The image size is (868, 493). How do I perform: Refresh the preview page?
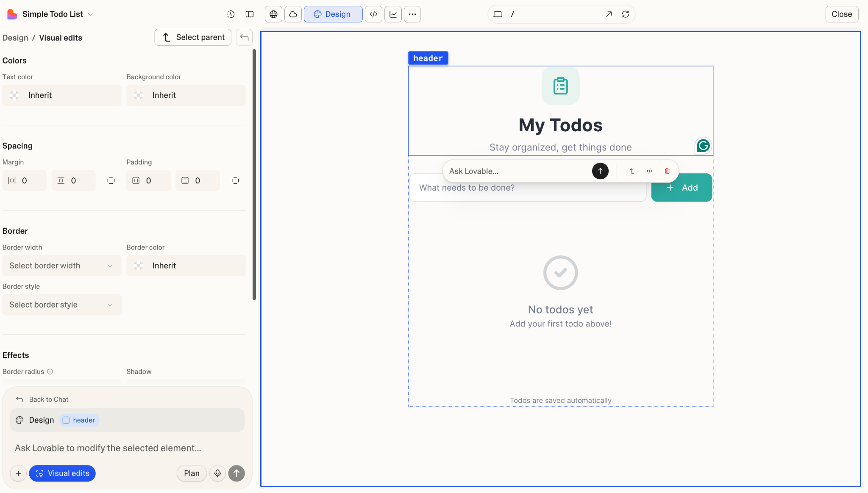pos(626,14)
